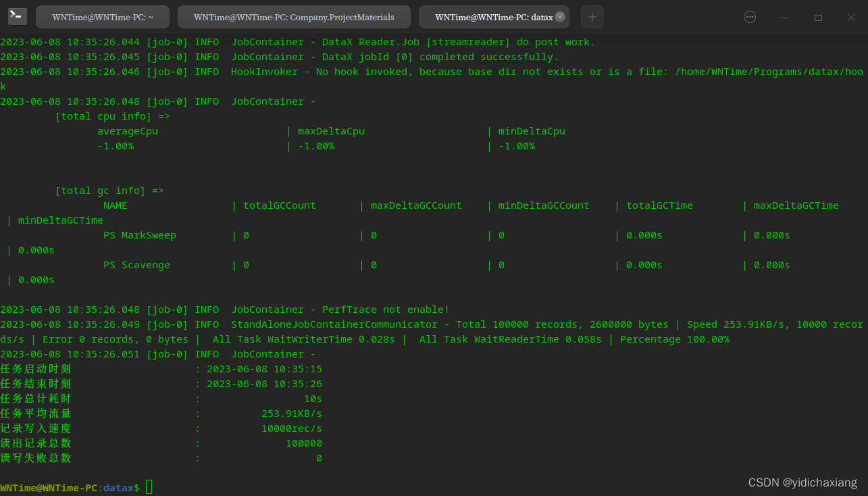Click the end time '2023-06-08 10:35:26' value
Screen dimensions: 868x496
tap(264, 384)
